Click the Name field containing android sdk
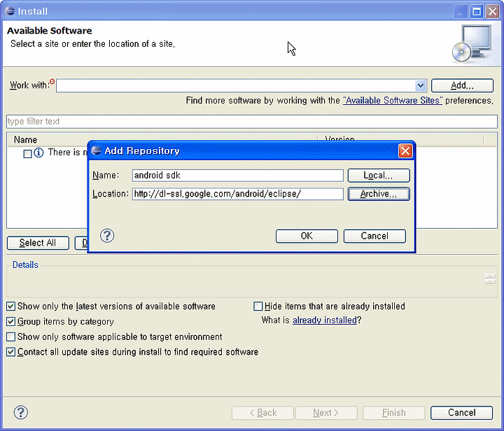Screen dimensions: 504x431 (237, 176)
